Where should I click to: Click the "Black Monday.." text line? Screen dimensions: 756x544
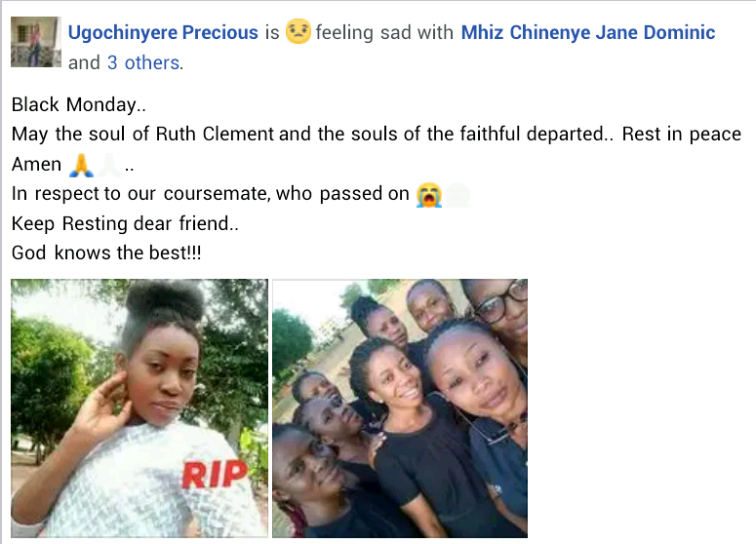click(79, 104)
